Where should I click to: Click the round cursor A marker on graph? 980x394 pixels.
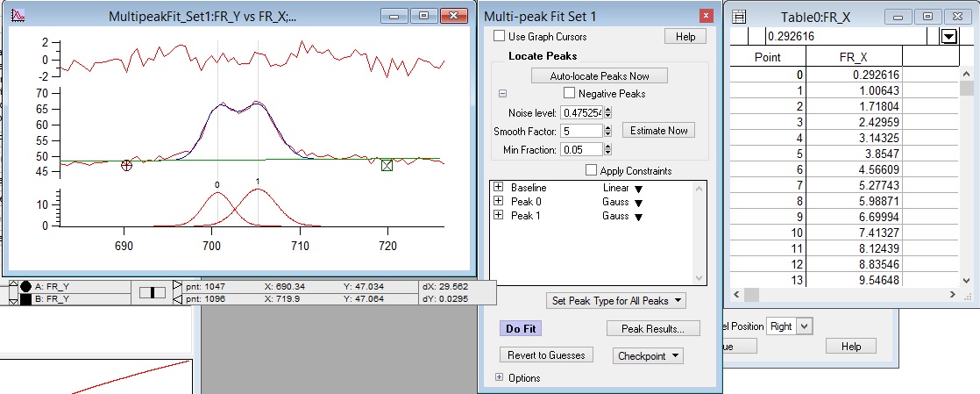click(x=126, y=165)
